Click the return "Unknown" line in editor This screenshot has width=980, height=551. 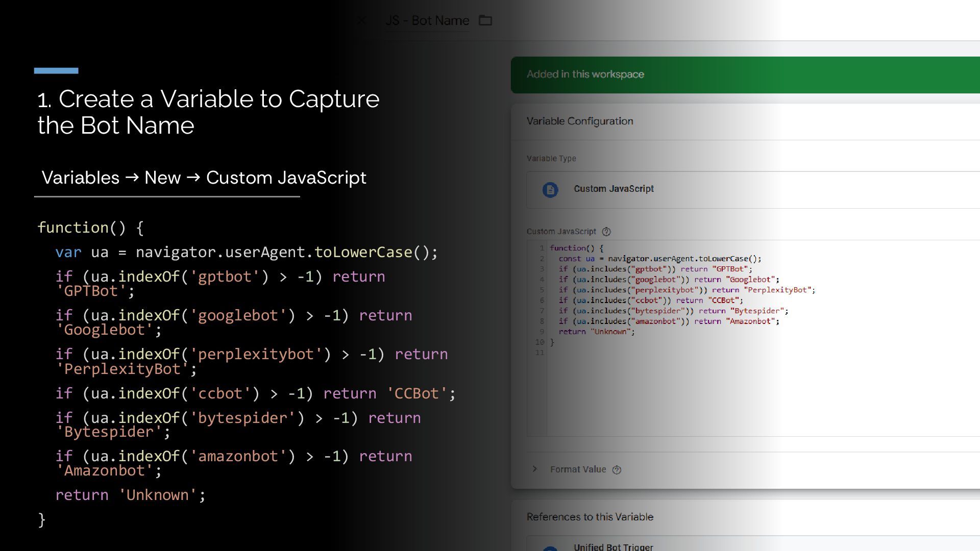(x=596, y=332)
